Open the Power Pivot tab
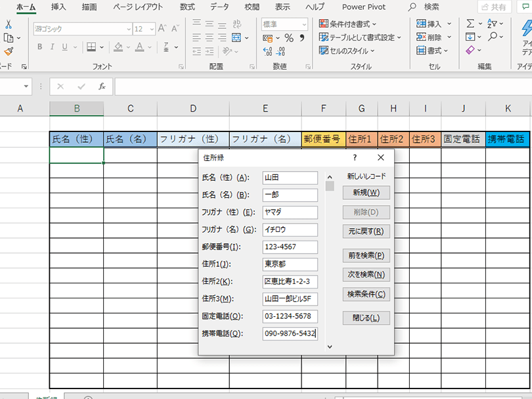The width and height of the screenshot is (532, 399). [x=364, y=7]
